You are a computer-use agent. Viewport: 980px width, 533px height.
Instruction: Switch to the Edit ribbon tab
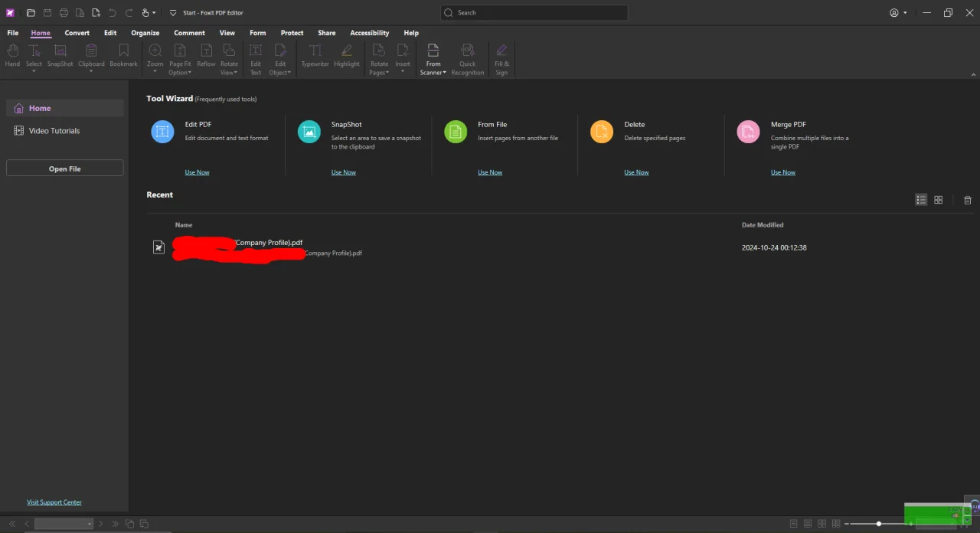(110, 33)
